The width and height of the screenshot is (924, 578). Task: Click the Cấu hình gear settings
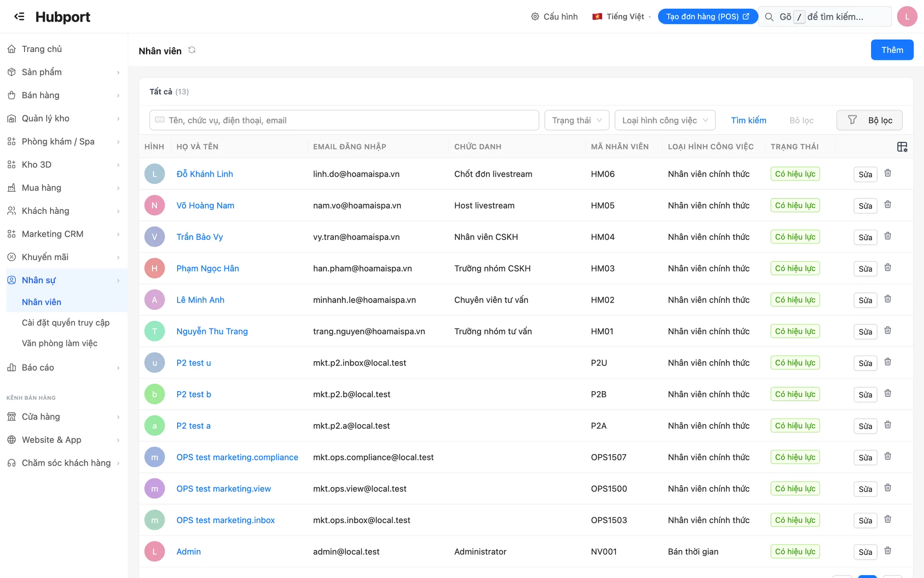[554, 16]
